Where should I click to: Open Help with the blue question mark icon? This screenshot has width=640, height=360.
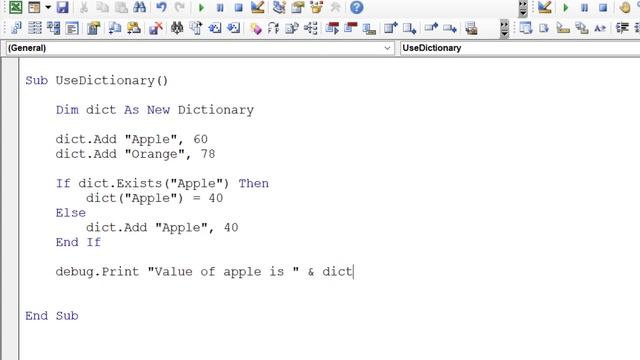click(x=357, y=7)
